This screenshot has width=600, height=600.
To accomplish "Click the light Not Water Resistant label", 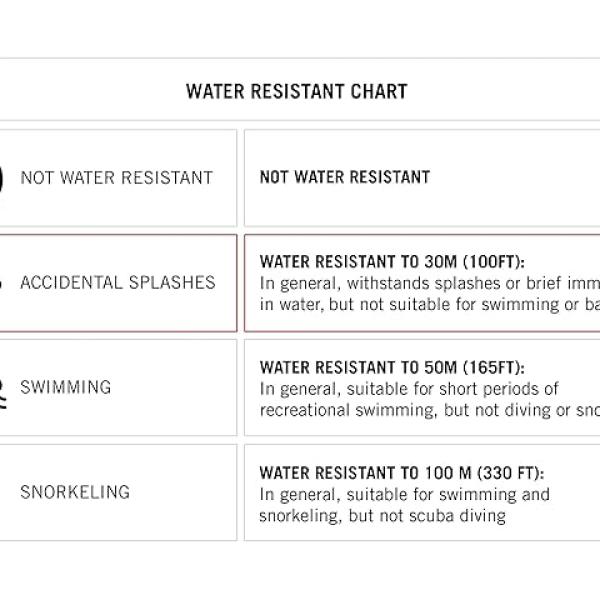I will click(x=117, y=178).
